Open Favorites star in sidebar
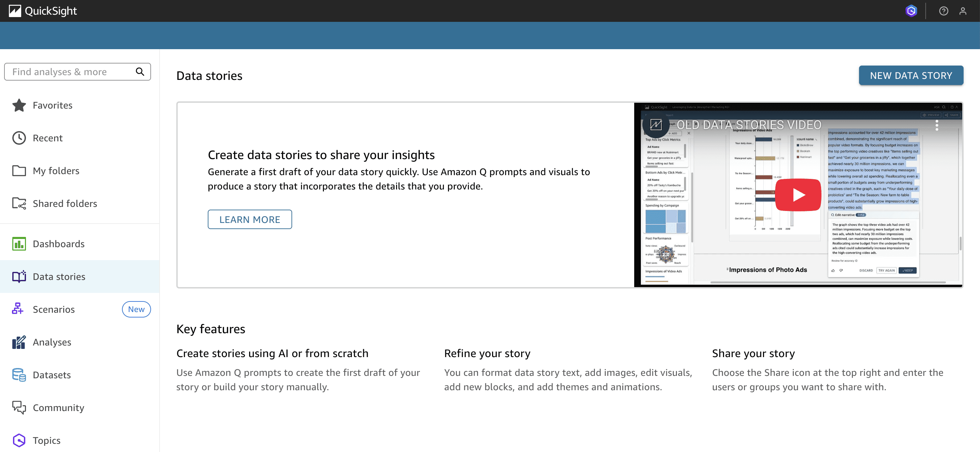 point(53,105)
